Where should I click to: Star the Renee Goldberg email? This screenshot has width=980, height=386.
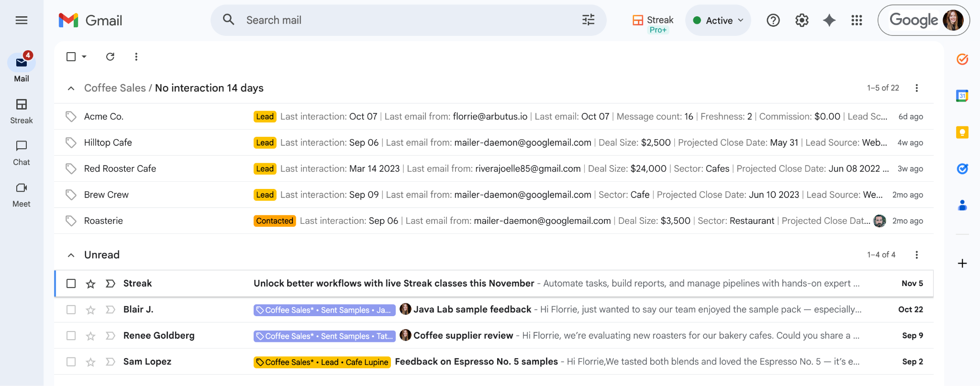(x=90, y=336)
